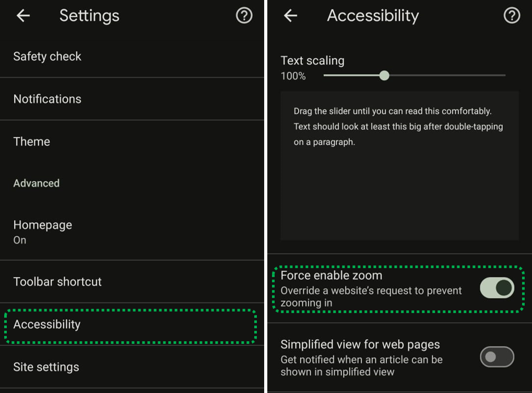Go back from the Accessibility screen
Image resolution: width=532 pixels, height=393 pixels.
(290, 16)
